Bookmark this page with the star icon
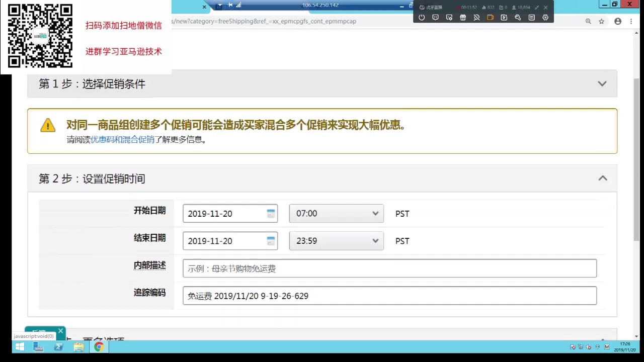 point(601,21)
